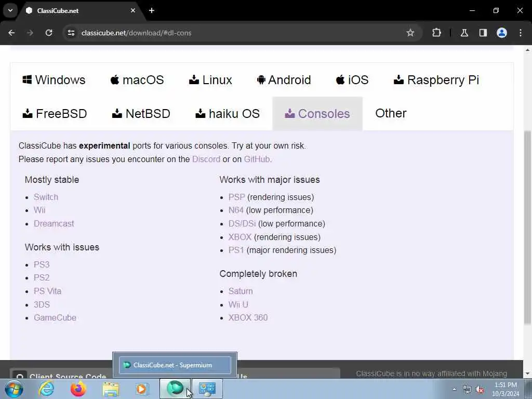
Task: Go back to the previous page
Action: tap(11, 33)
